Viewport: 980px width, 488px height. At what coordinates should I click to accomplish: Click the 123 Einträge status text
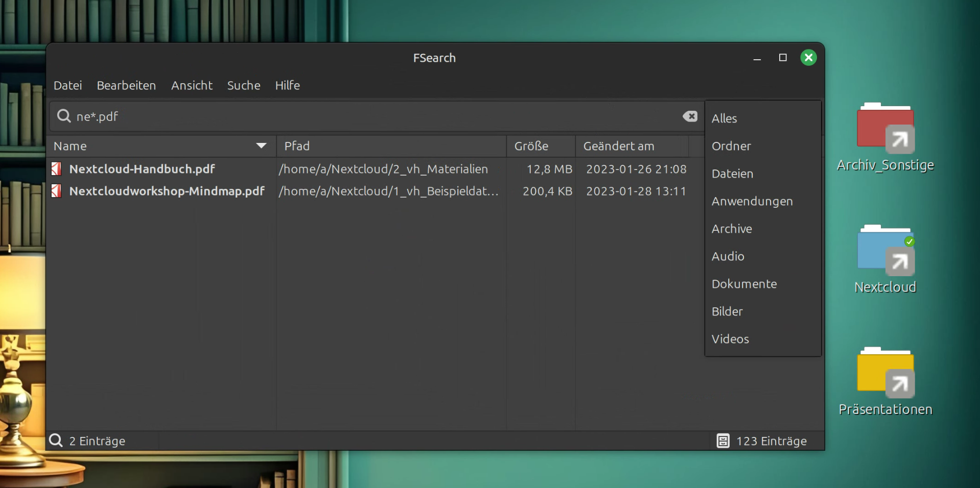772,441
